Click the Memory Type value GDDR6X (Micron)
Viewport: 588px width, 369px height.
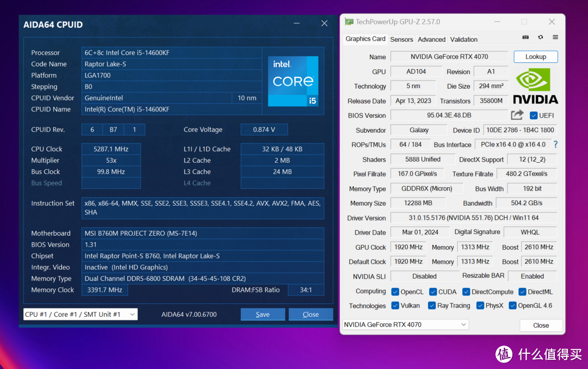point(427,188)
